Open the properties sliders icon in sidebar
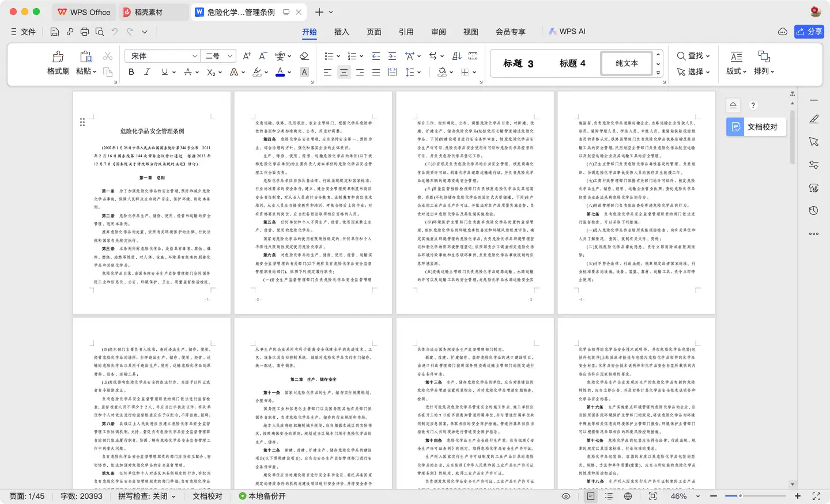 point(814,165)
